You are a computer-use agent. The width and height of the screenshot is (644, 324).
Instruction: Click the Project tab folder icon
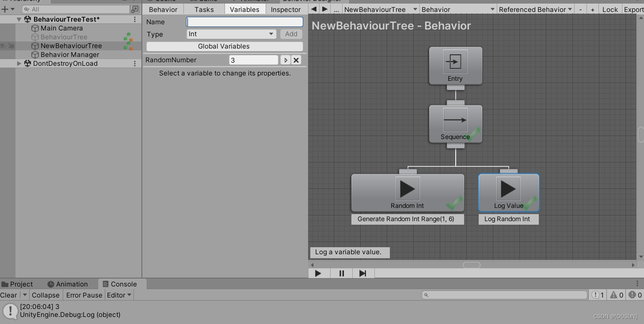click(5, 284)
